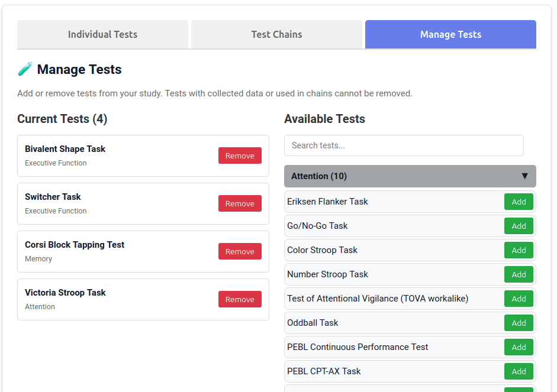Collapse the Attention (10) category section
Screen dimensions: 557x392
(410, 176)
